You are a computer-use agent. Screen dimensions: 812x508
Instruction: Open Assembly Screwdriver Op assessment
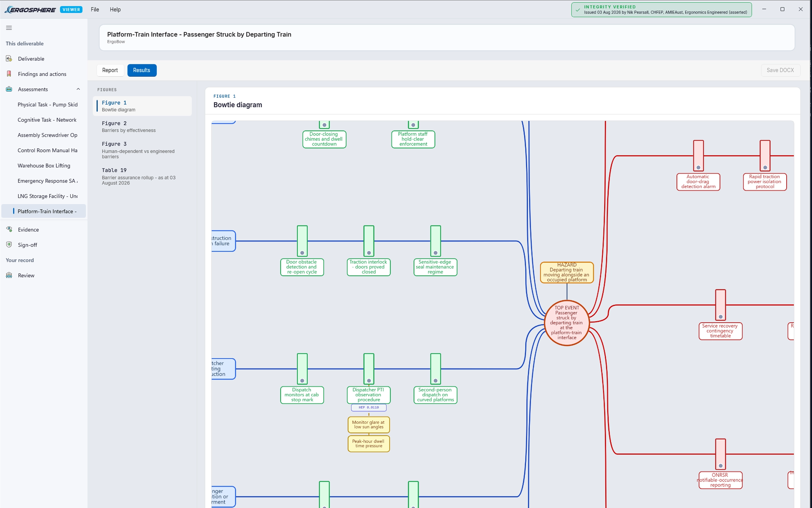click(48, 135)
